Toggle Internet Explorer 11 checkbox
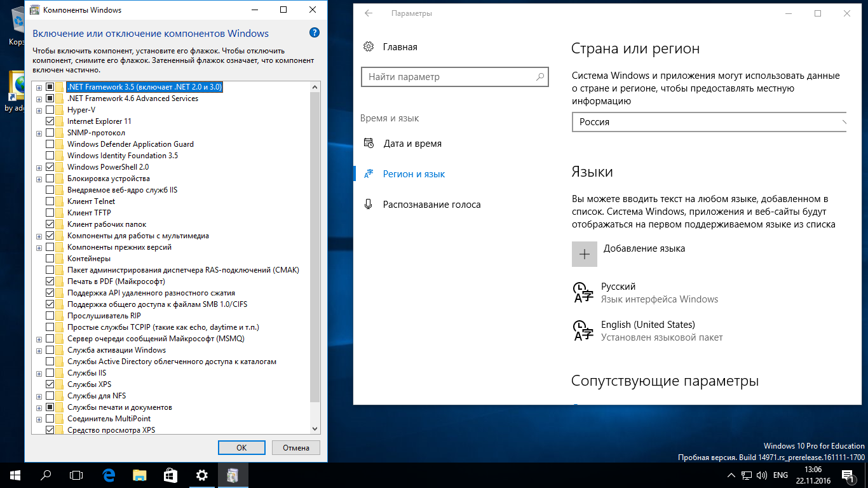This screenshot has height=488, width=868. point(50,121)
